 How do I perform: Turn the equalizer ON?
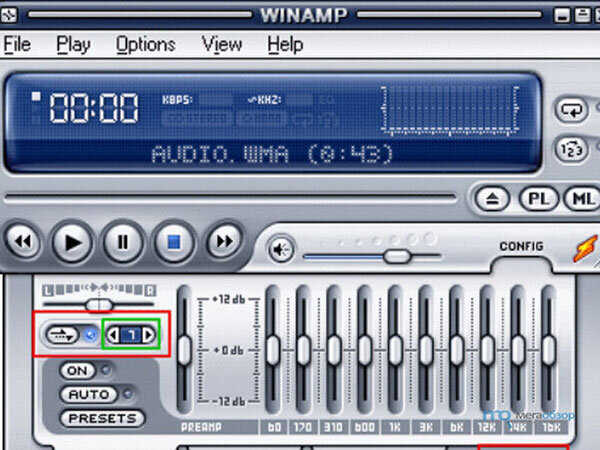78,370
